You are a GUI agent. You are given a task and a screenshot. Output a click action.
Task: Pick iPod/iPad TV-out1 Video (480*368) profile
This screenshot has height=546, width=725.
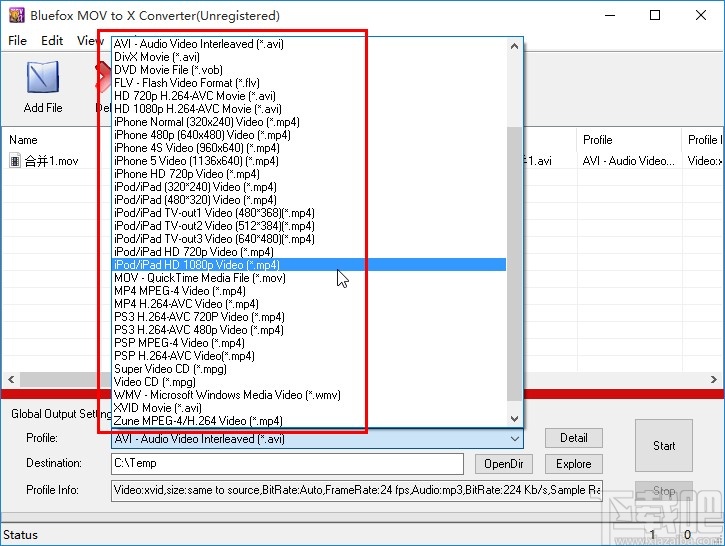[x=309, y=213]
